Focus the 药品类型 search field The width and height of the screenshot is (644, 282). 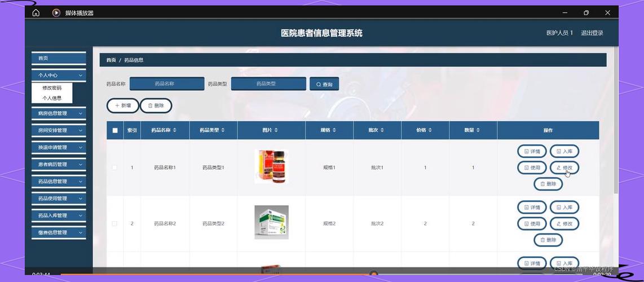point(268,83)
